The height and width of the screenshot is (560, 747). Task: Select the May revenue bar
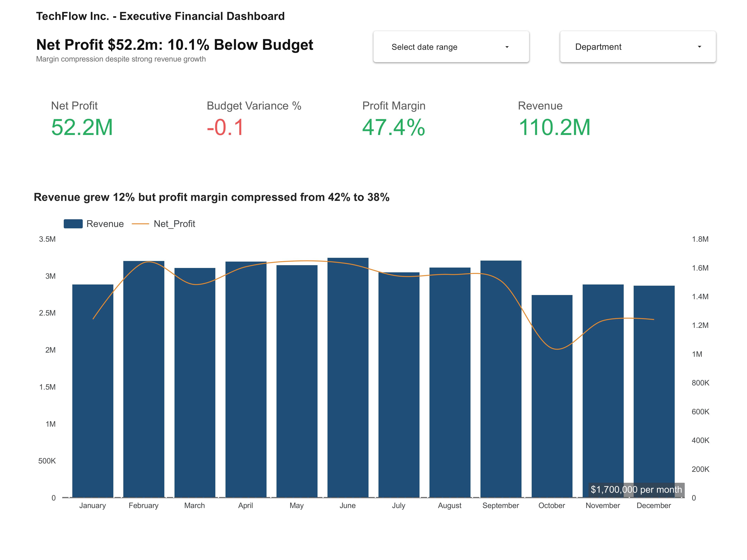coord(297,381)
